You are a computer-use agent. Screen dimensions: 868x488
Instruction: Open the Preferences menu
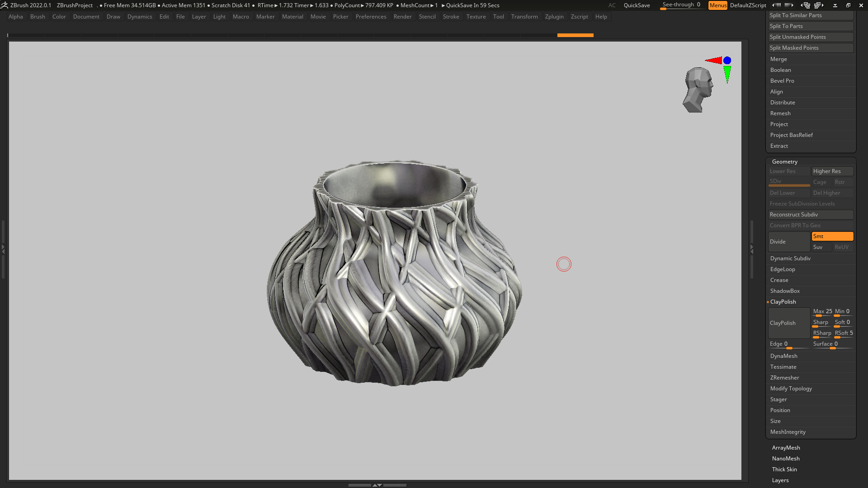pos(371,17)
